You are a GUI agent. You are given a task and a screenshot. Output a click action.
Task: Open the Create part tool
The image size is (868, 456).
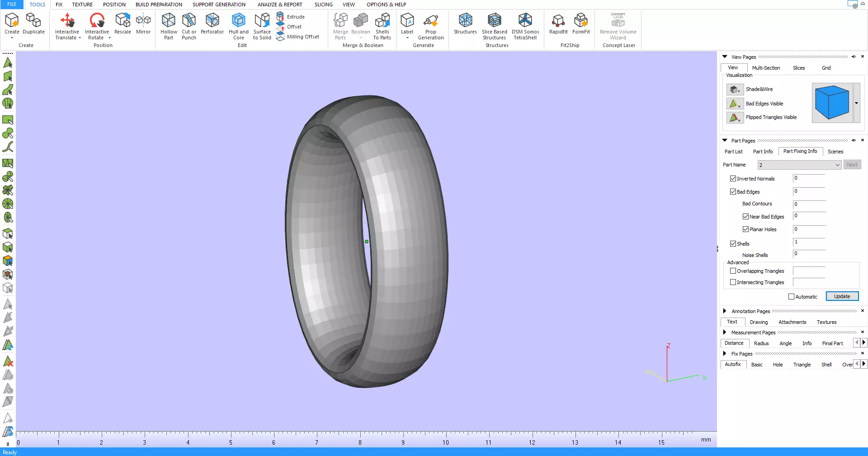[x=12, y=24]
